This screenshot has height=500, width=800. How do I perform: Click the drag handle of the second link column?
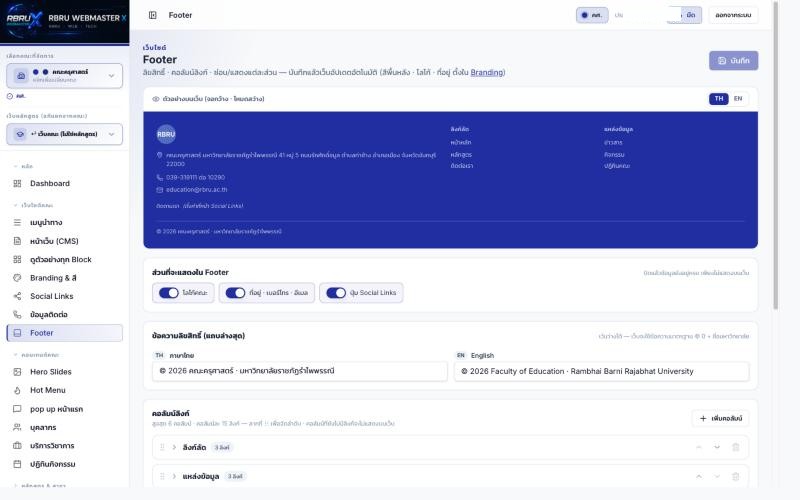[162, 477]
